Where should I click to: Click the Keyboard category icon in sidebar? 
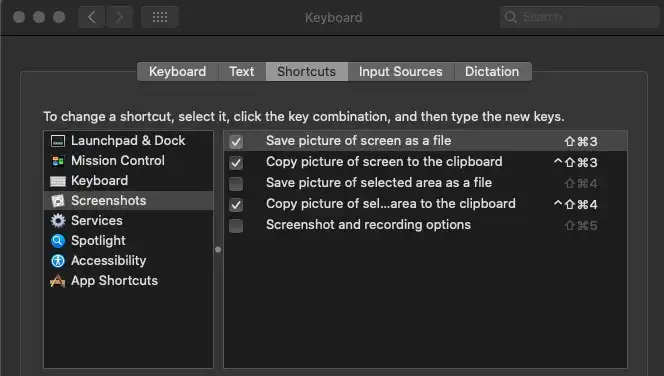(58, 181)
